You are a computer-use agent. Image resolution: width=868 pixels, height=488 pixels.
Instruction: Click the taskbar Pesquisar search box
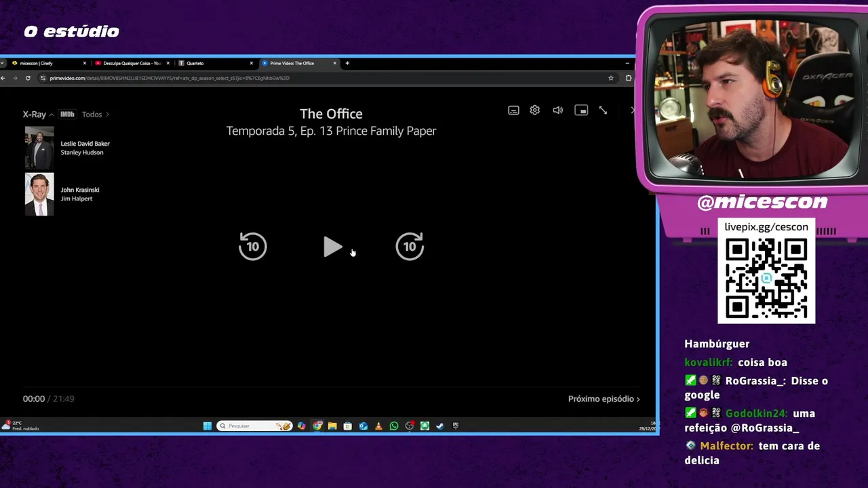[255, 426]
